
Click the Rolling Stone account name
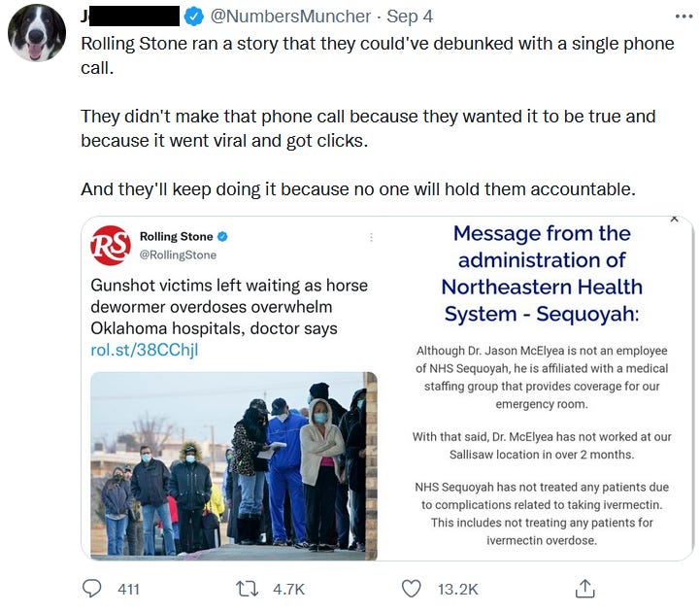point(176,236)
